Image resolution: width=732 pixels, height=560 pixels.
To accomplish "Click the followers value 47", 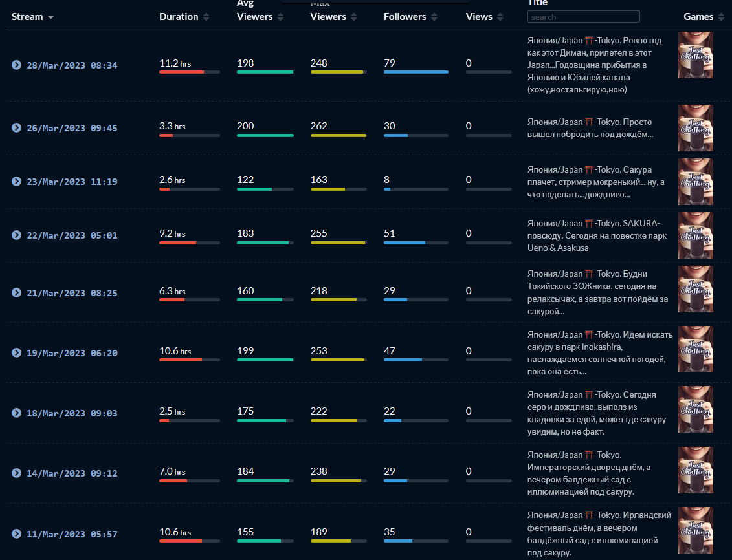I will (x=390, y=350).
